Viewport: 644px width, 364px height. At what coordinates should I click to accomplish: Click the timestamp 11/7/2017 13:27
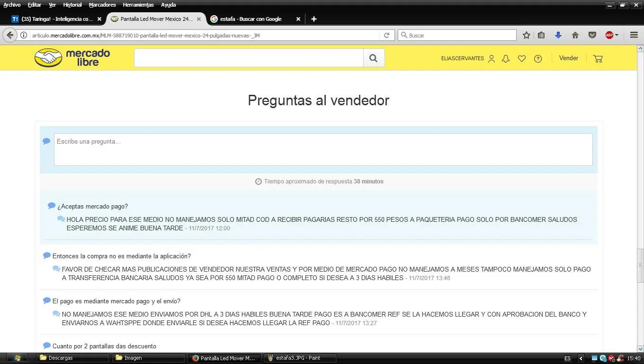click(356, 323)
